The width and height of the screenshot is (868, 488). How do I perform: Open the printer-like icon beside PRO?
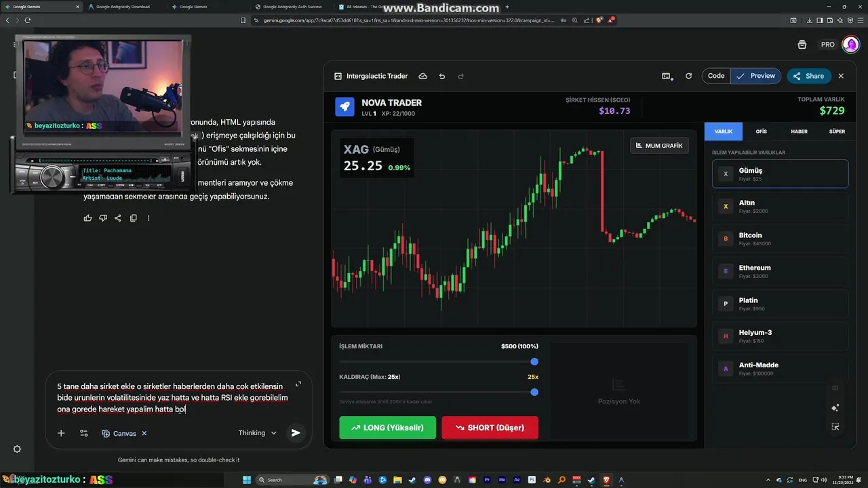802,45
